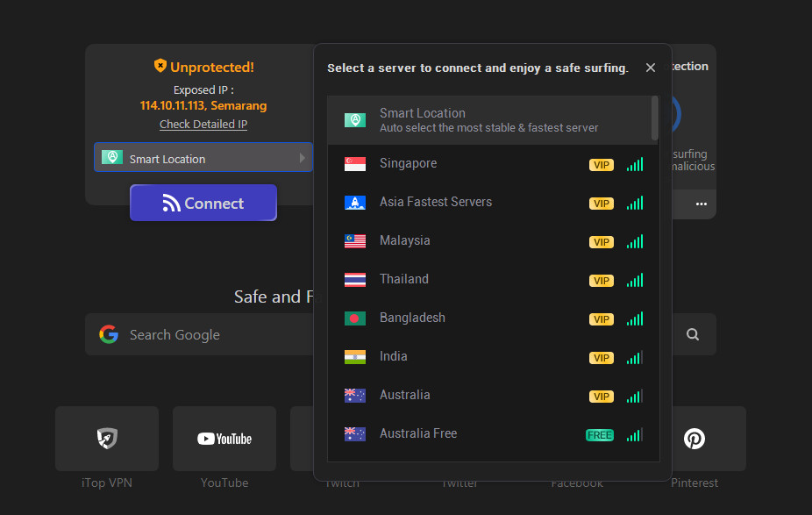The height and width of the screenshot is (515, 812).
Task: Click the FREE badge next to Australia Free
Action: coord(600,435)
